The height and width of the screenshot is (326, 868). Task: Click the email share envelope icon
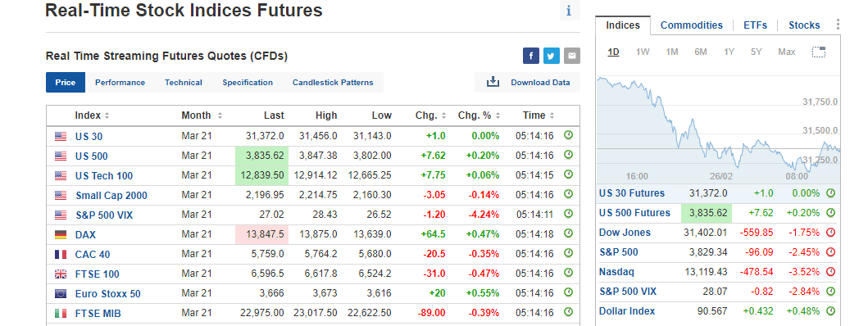click(572, 56)
